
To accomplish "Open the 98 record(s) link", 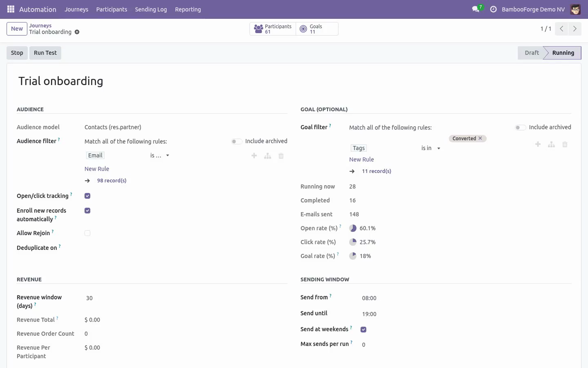I will (112, 181).
